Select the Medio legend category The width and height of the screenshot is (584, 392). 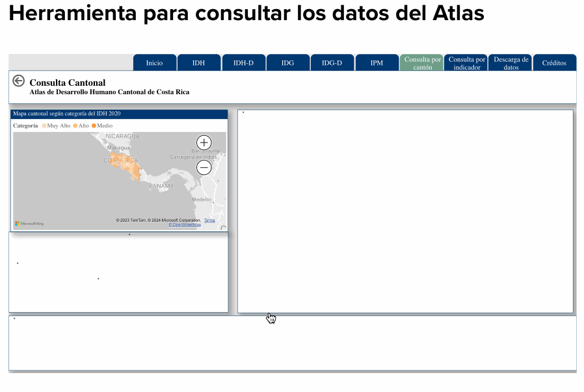(102, 125)
